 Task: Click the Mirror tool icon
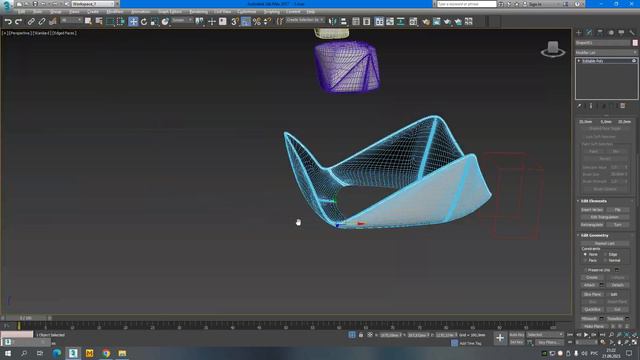tap(333, 22)
